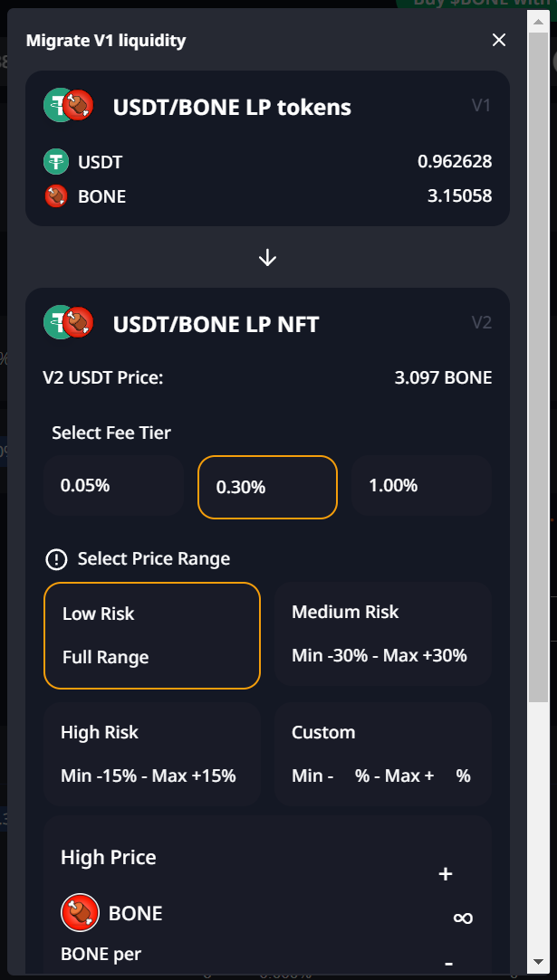Choose Low Risk Full Range option
The height and width of the screenshot is (980, 557).
152,635
